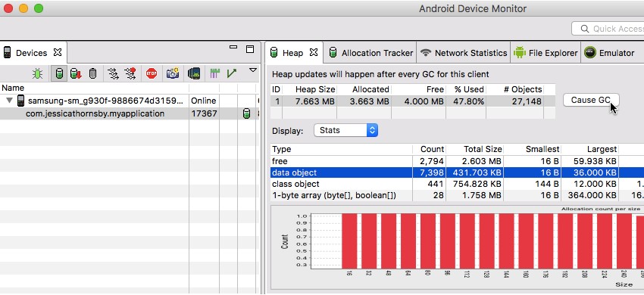Close the Devices tab with X
This screenshot has width=644, height=295.
(x=58, y=52)
